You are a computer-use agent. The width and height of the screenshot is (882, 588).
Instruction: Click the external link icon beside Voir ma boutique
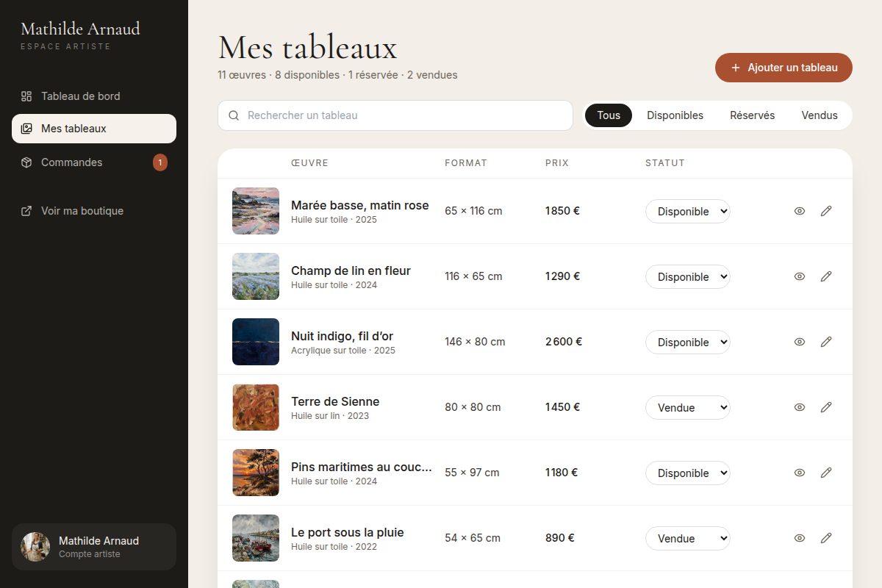point(26,211)
